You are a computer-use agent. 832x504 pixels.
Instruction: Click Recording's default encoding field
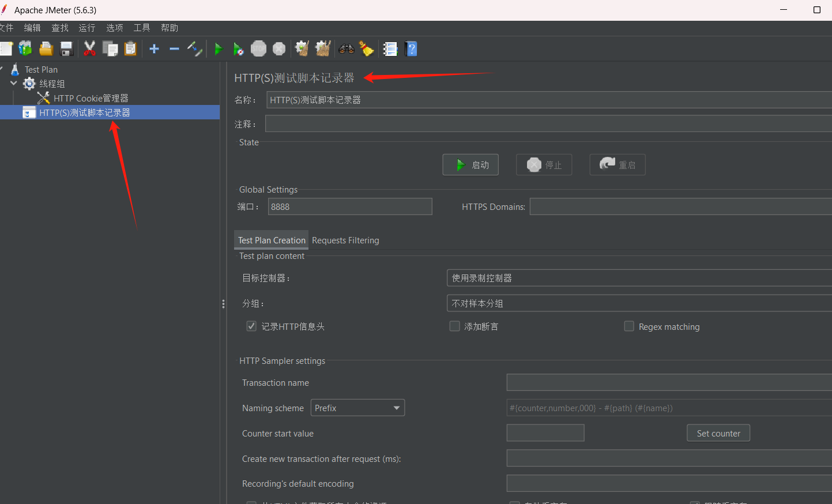pos(669,483)
